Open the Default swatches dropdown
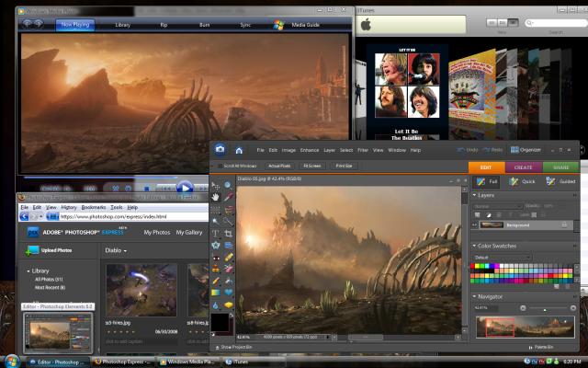 point(502,258)
